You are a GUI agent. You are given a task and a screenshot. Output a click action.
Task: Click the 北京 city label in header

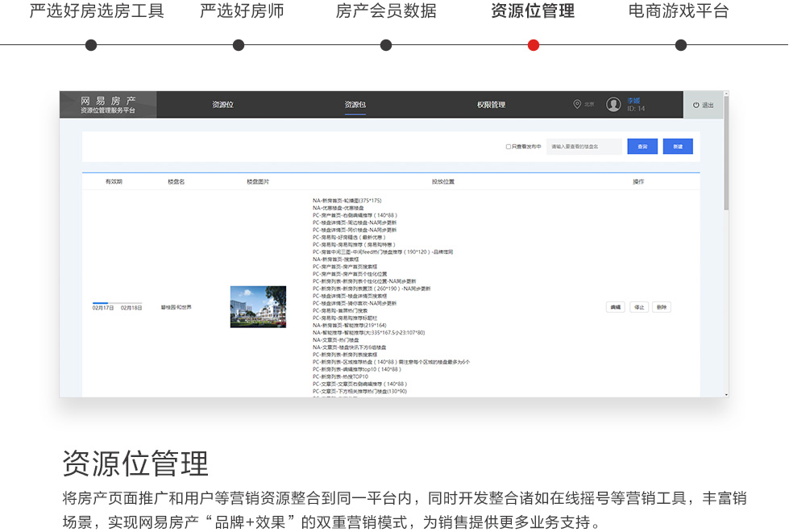[x=589, y=104]
